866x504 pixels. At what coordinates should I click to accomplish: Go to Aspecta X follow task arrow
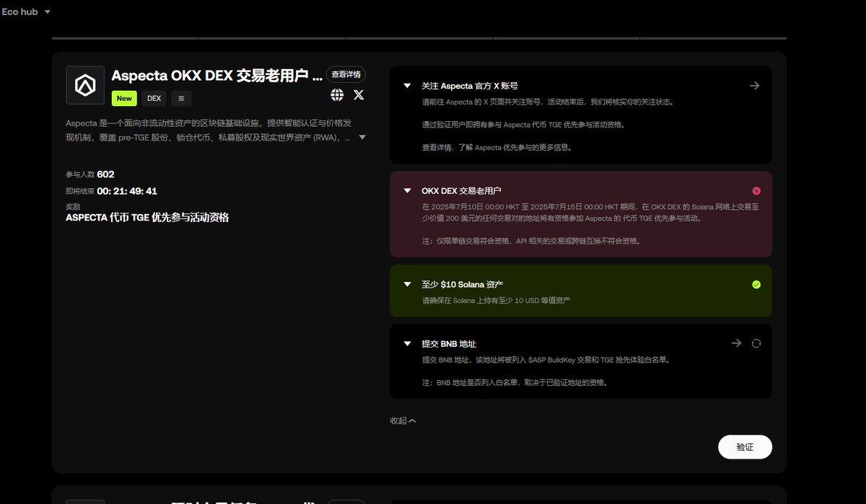click(754, 86)
